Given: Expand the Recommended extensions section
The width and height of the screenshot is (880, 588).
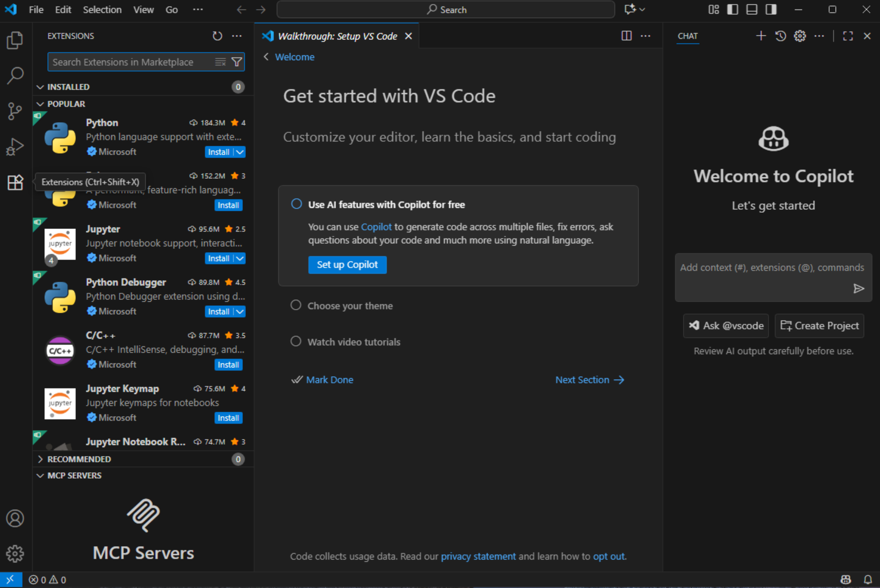Looking at the screenshot, I should pyautogui.click(x=79, y=459).
